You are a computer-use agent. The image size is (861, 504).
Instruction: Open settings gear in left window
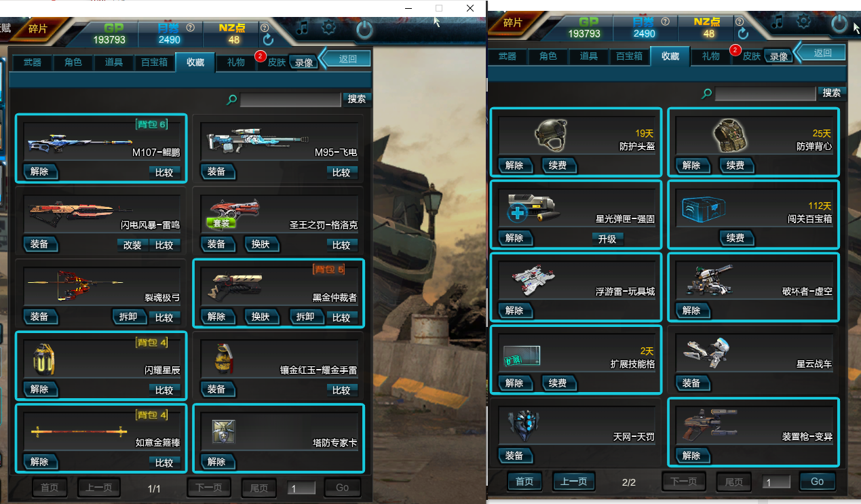[328, 27]
